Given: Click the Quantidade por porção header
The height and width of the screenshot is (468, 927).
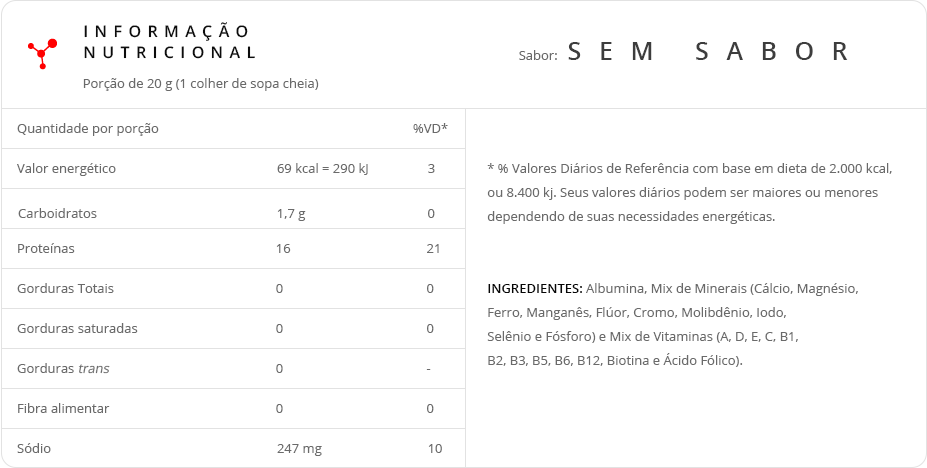Looking at the screenshot, I should click(x=87, y=129).
